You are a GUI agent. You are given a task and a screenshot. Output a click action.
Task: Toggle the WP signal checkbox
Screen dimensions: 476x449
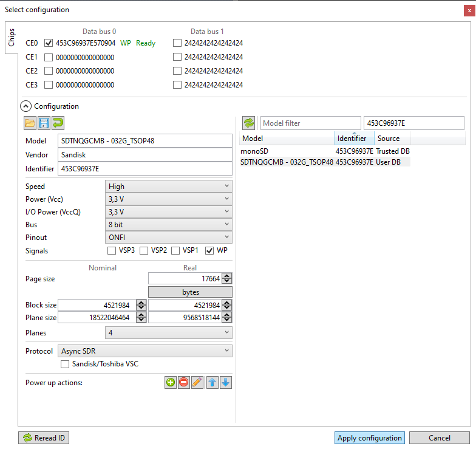click(x=210, y=250)
